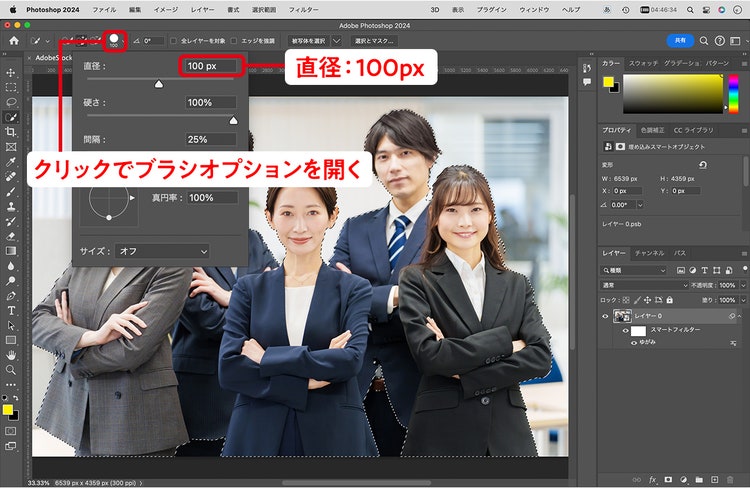Select the Path Selection tool
Screen dimensions: 750x488
tap(11, 325)
